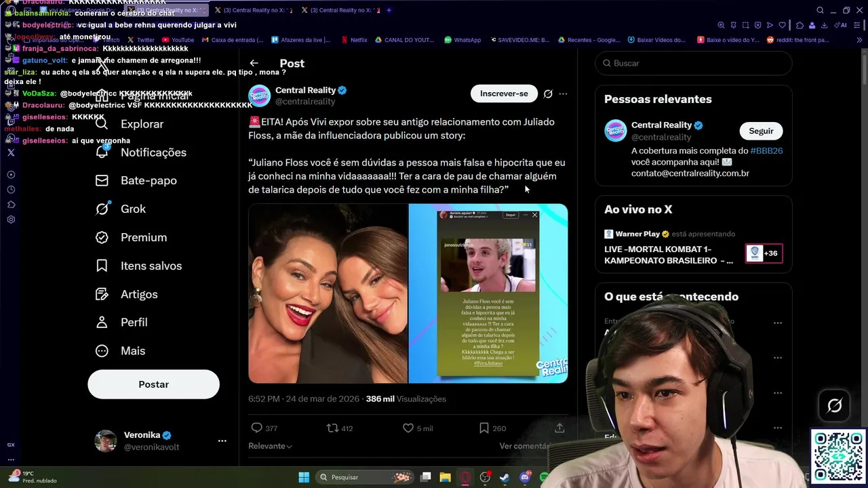Click the +36 listeners badge
Screen dimensions: 868x488
click(x=764, y=253)
